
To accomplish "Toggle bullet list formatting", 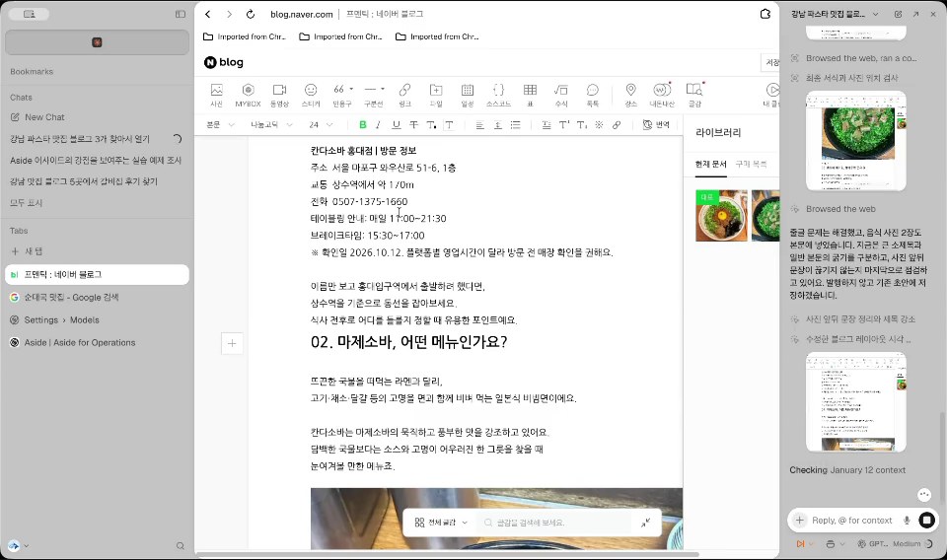I will [x=515, y=125].
